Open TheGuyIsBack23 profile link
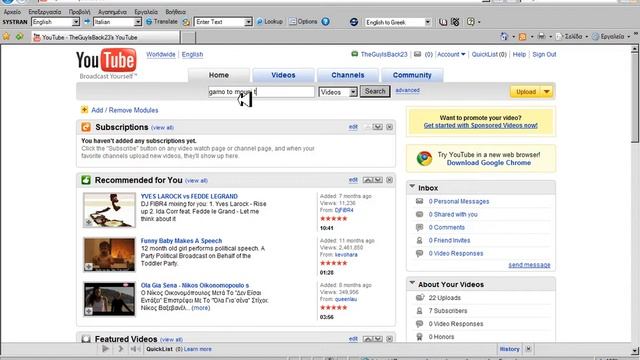 (x=384, y=54)
